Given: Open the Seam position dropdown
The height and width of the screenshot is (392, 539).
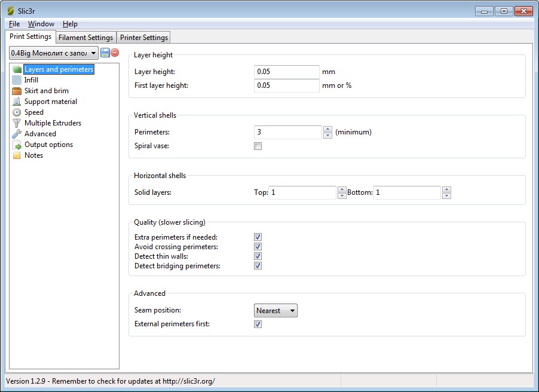Looking at the screenshot, I should click(x=275, y=311).
